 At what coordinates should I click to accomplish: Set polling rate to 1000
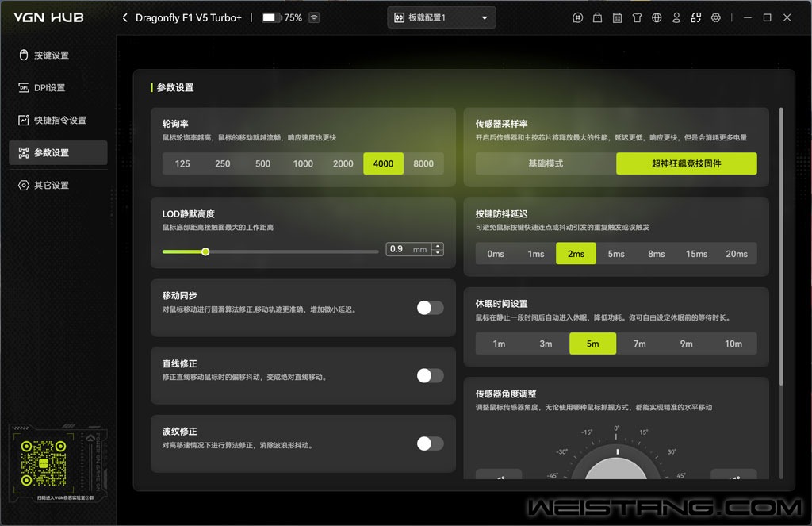point(303,163)
